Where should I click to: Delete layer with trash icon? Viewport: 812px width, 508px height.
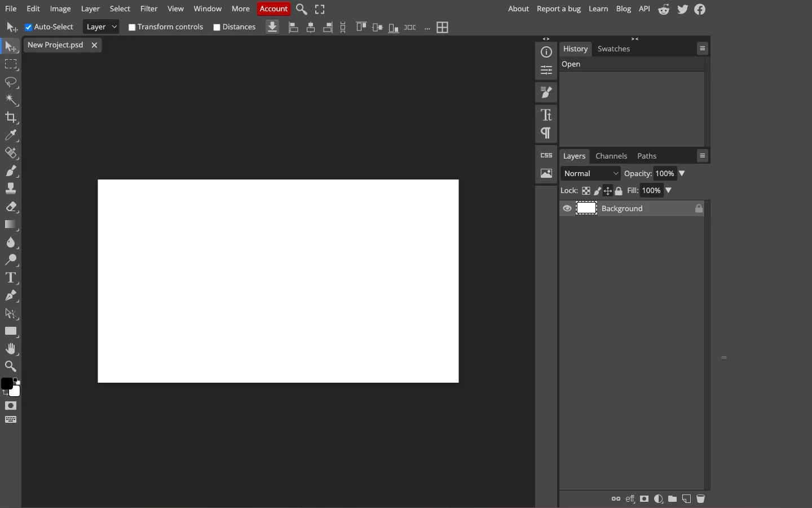701,499
